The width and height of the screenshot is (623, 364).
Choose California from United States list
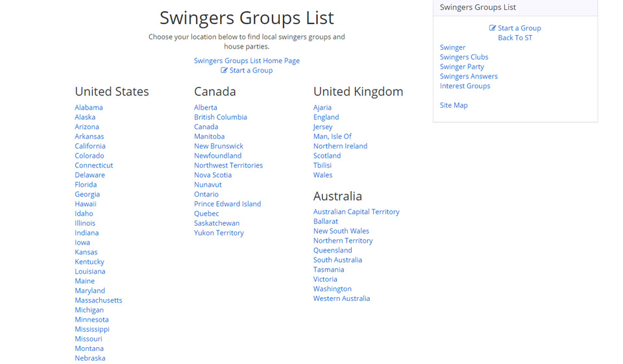(x=90, y=146)
